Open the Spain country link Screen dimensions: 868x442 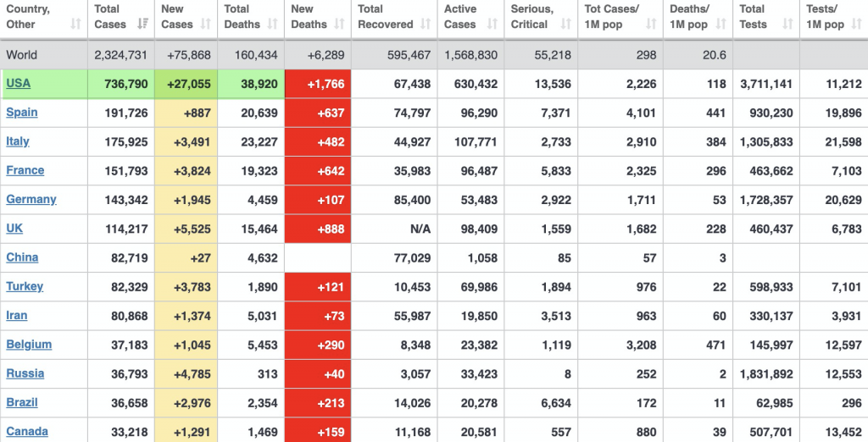click(x=22, y=113)
